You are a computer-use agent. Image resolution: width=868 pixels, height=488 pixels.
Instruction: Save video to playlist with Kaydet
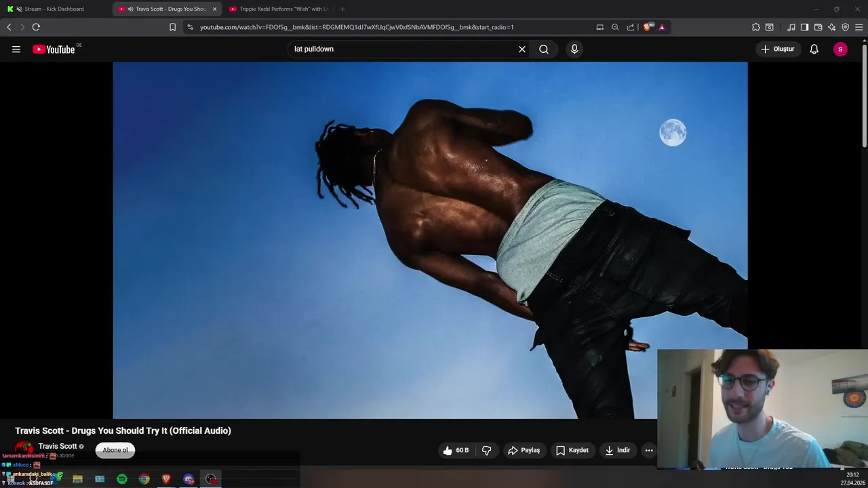(x=572, y=450)
